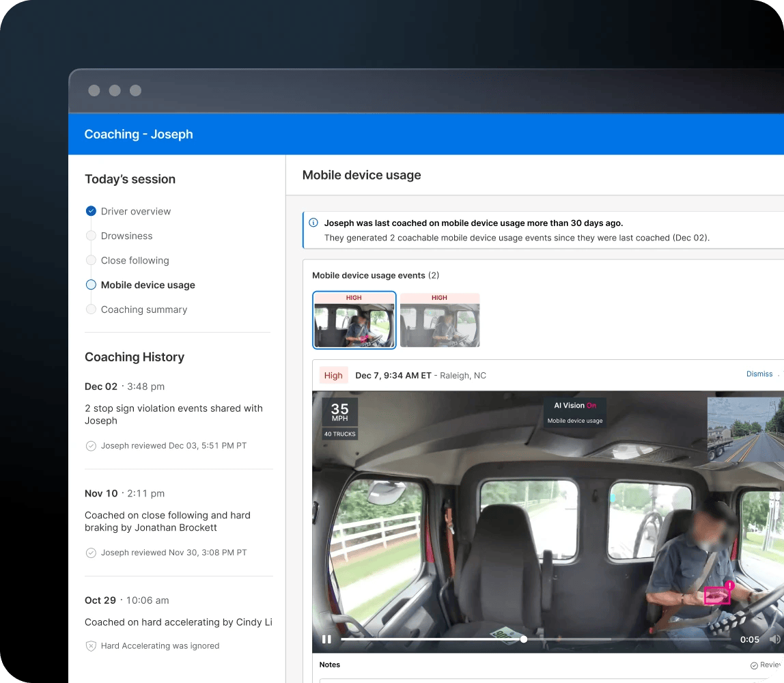Select the second HIGH event thumbnail
Viewport: 784px width, 683px height.
[x=440, y=320]
